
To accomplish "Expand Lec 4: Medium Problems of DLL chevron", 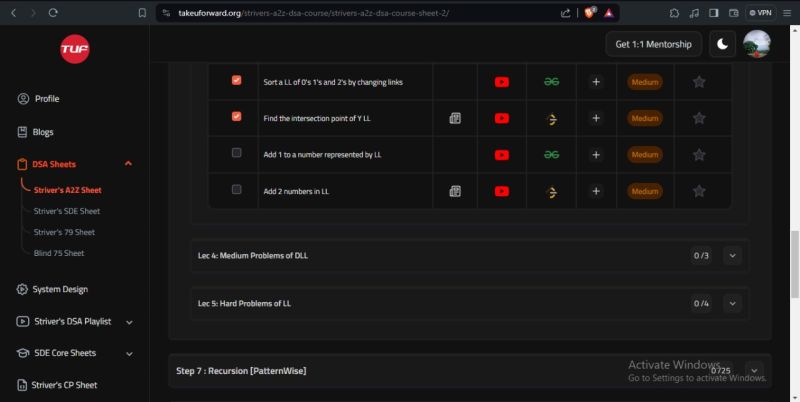I will [732, 256].
